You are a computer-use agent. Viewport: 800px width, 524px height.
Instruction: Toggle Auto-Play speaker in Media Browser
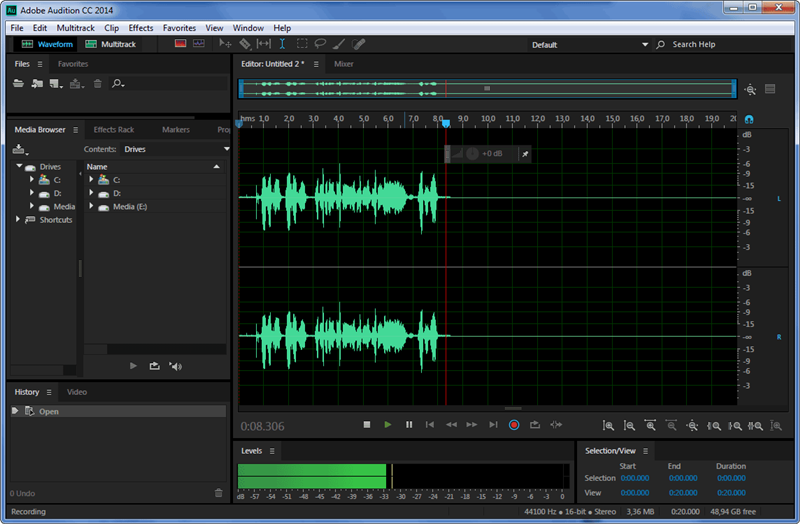(x=176, y=367)
